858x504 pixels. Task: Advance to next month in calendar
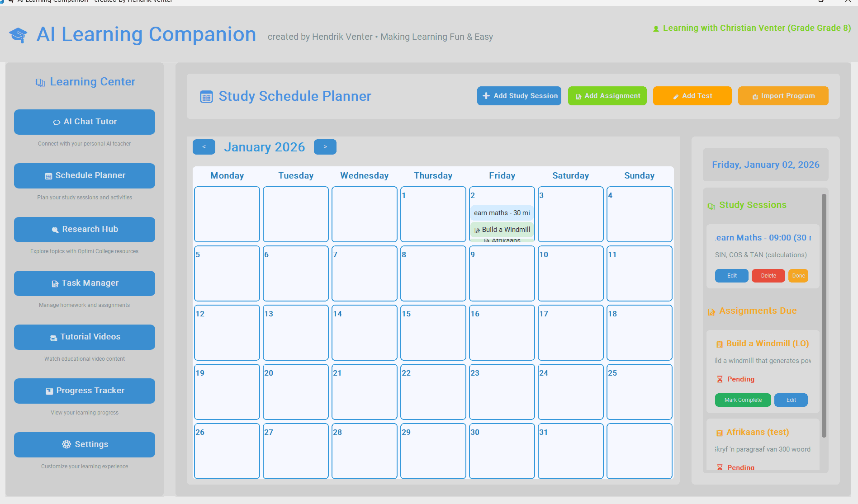tap(325, 147)
